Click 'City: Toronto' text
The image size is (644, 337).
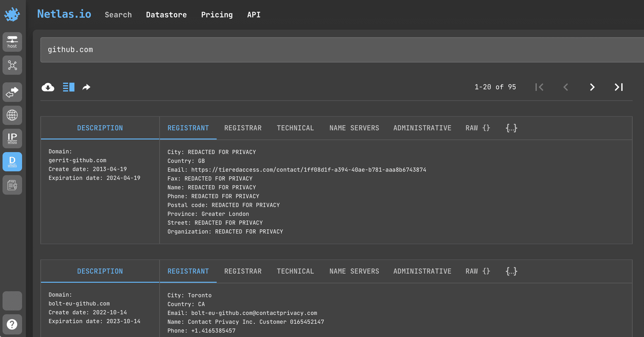point(190,295)
